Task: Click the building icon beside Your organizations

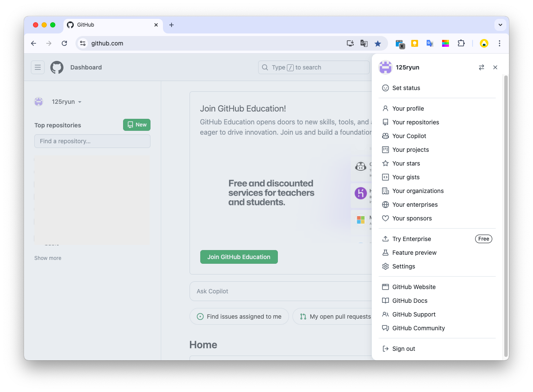Action: [x=385, y=191]
